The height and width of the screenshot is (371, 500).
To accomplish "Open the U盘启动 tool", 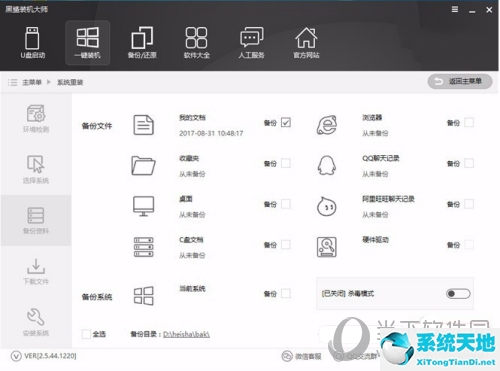I will [32, 43].
